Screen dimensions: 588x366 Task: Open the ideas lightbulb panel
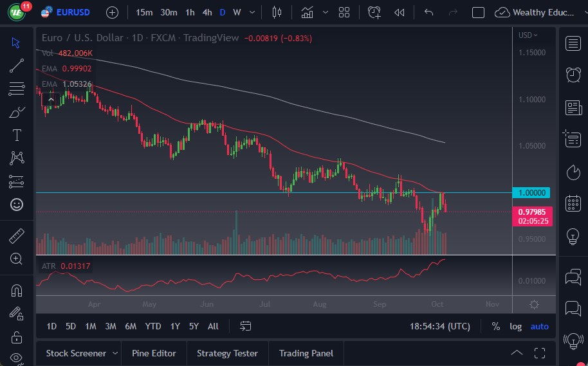coord(573,237)
